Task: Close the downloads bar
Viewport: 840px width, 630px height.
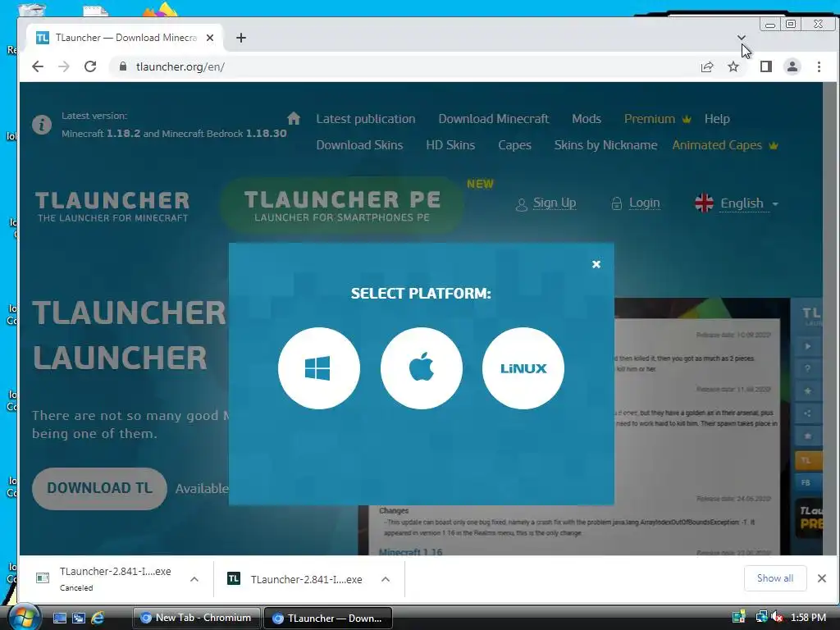Action: click(822, 578)
